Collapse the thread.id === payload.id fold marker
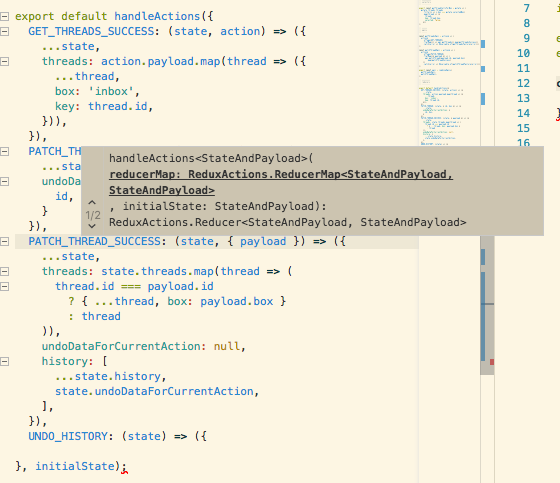560x483 pixels. coord(4,287)
